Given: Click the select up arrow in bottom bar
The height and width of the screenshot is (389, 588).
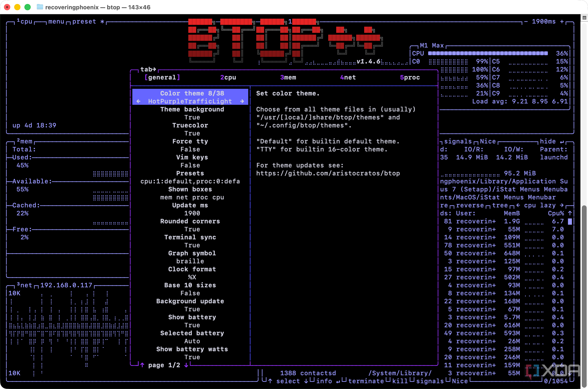Looking at the screenshot, I should coord(270,381).
